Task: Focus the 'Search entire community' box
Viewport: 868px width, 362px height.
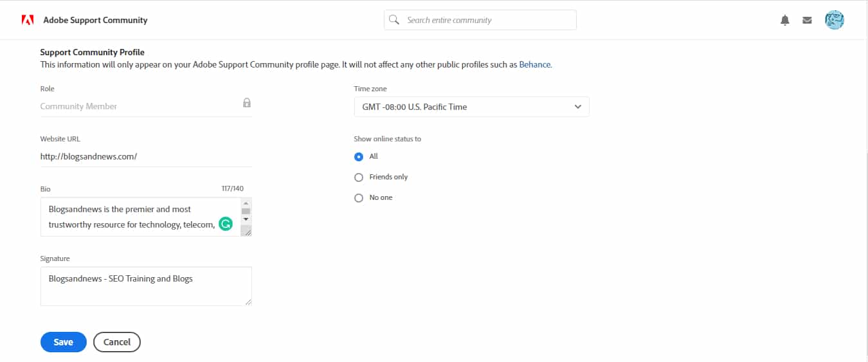Action: pyautogui.click(x=487, y=20)
